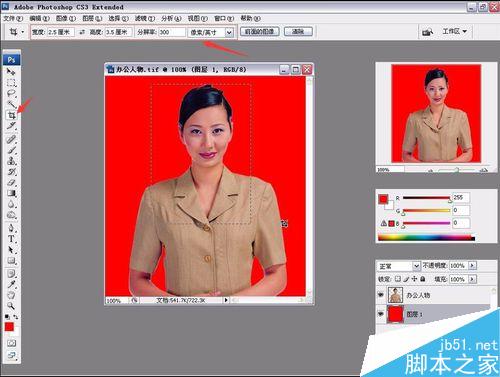Click the red foreground color swatch
This screenshot has width=500, height=377.
click(9, 327)
